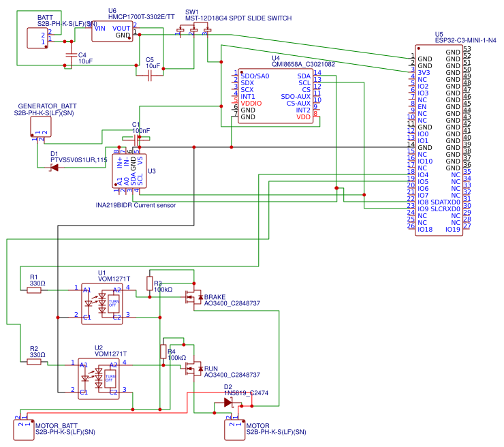Click the GENERATOR_BATT connector body
504x447 pixels.
40,127
